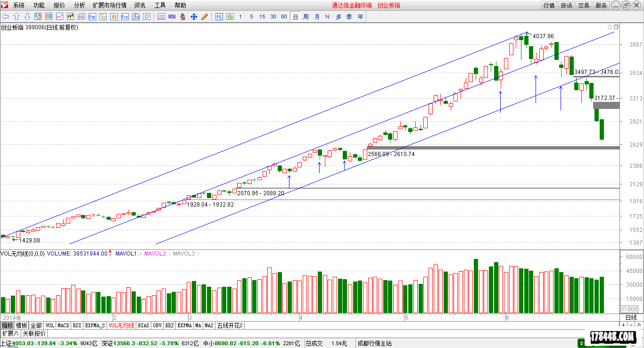
Task: Open the 扩展市场行情 menu
Action: point(109,5)
